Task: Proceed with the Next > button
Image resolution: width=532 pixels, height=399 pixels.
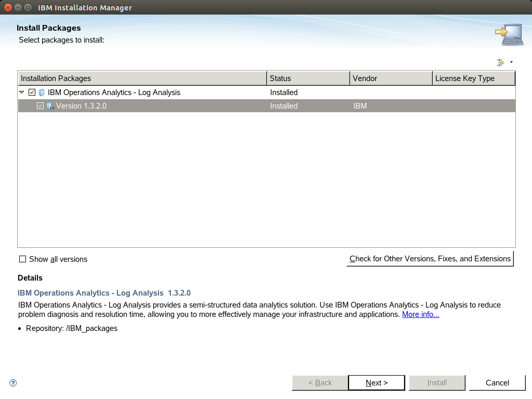Action: point(377,383)
